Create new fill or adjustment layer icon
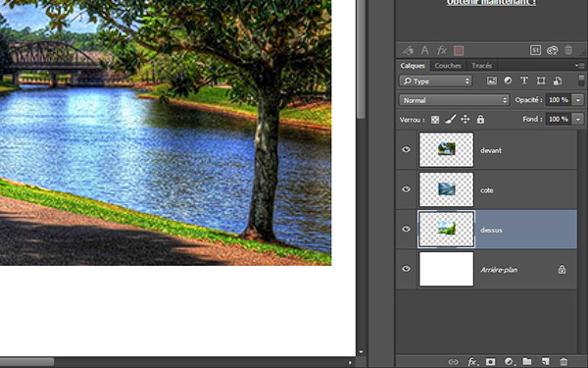Viewport: 588px width, 368px height. [509, 361]
